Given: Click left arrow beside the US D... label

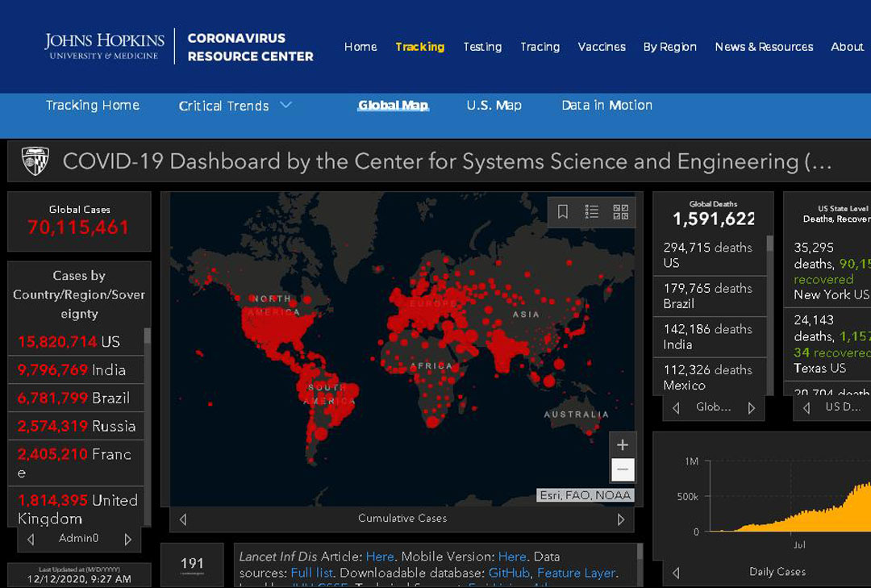Looking at the screenshot, I should click(806, 408).
